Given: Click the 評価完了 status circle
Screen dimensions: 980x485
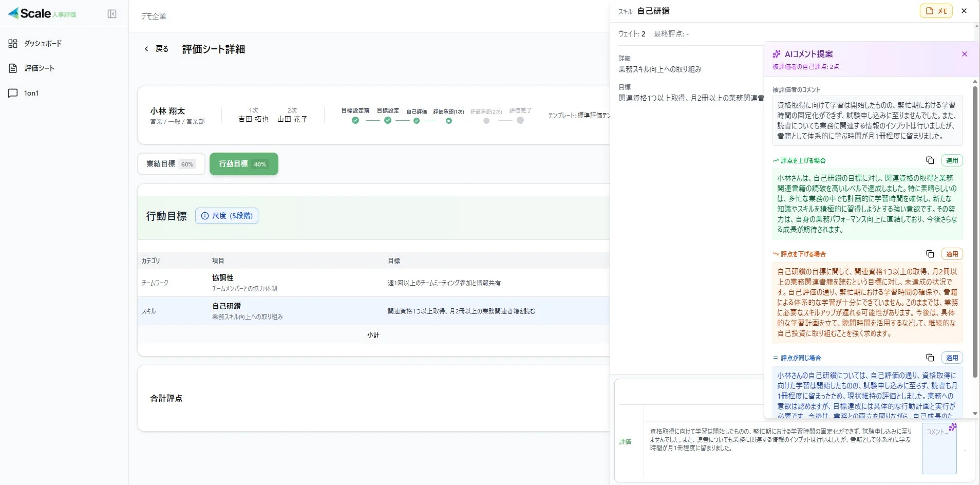Looking at the screenshot, I should (x=520, y=121).
